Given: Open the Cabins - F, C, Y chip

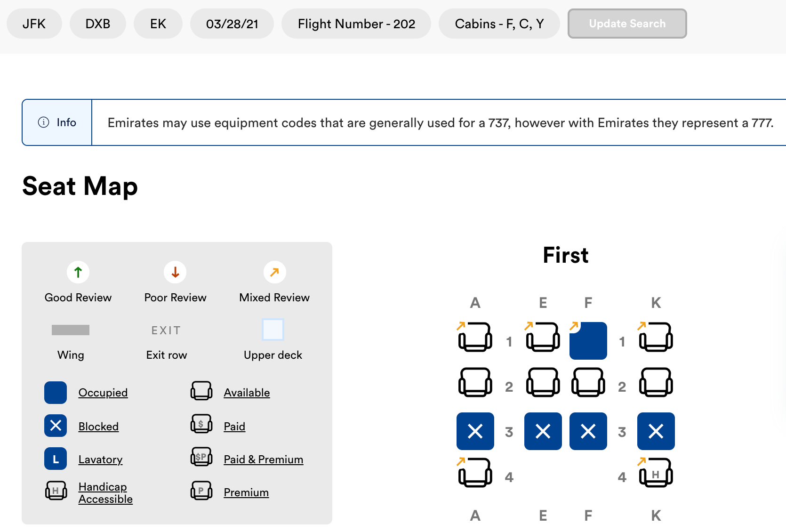Looking at the screenshot, I should (499, 24).
